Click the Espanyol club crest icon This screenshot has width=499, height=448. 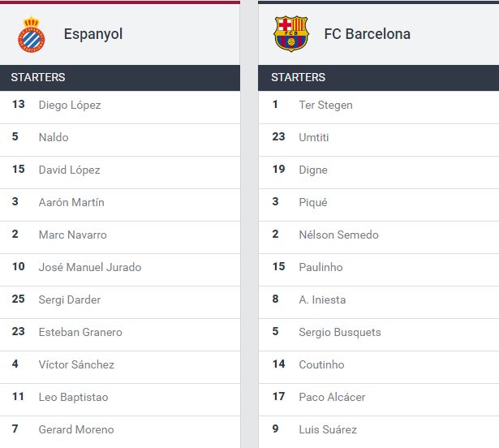pyautogui.click(x=32, y=35)
